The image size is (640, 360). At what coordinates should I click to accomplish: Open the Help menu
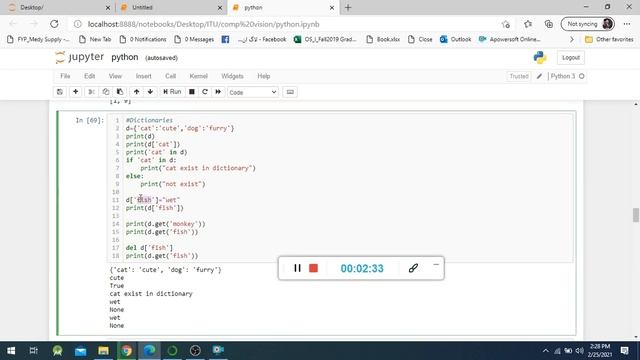pyautogui.click(x=264, y=76)
